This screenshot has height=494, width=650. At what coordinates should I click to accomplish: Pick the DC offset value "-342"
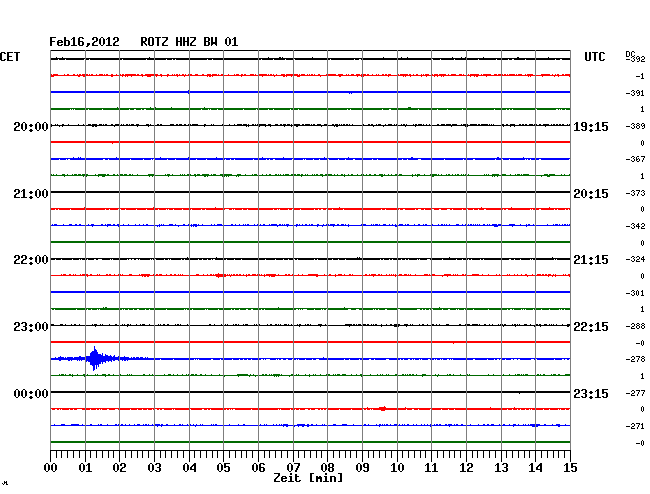point(635,226)
